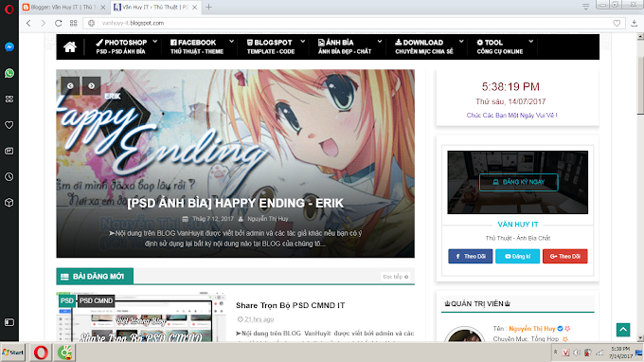Click the volume icon in system tray
The width and height of the screenshot is (644, 362).
577,353
